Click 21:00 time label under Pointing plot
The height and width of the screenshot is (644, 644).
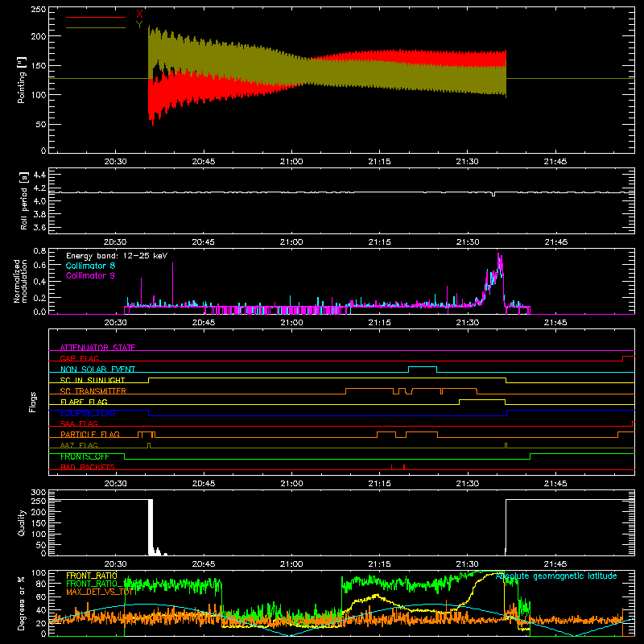[291, 162]
